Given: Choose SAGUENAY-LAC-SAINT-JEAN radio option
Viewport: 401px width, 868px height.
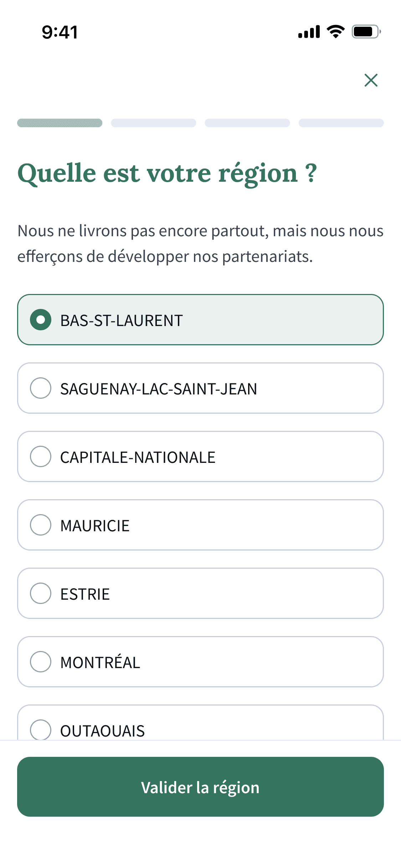Looking at the screenshot, I should (x=41, y=388).
